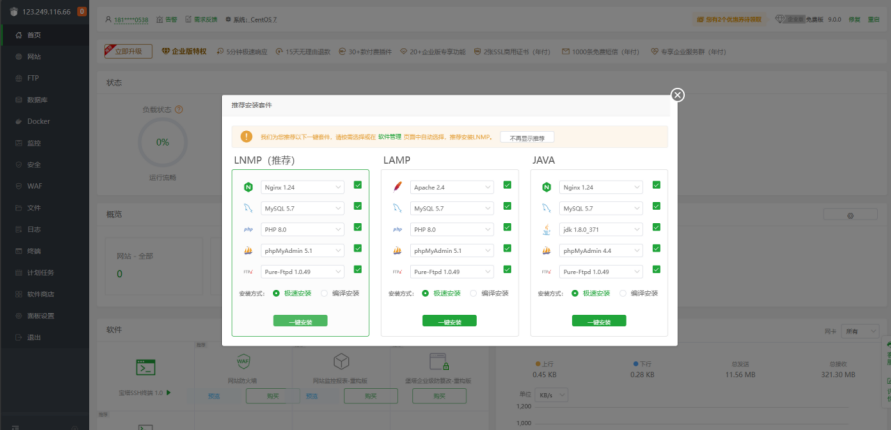Image resolution: width=891 pixels, height=430 pixels.
Task: Expand Pure-Ftpd 1.0.49 dropdown in LAMP panel
Action: 452,272
